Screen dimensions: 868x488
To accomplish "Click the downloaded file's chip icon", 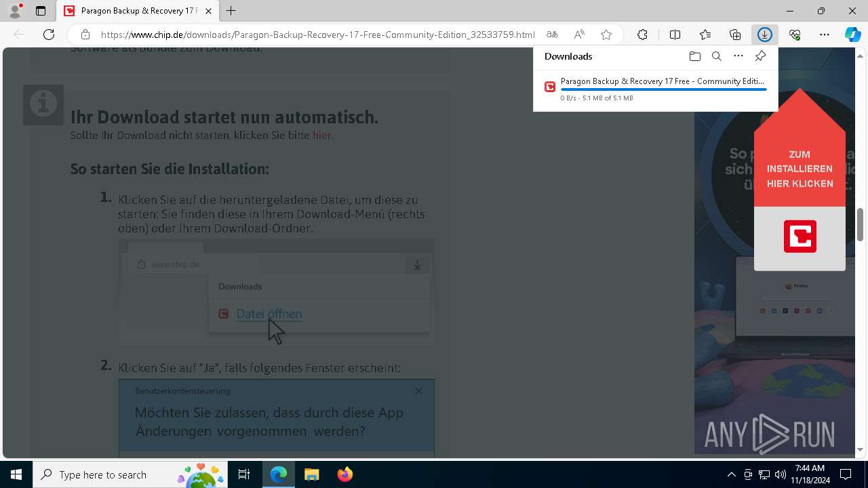I will [x=550, y=87].
